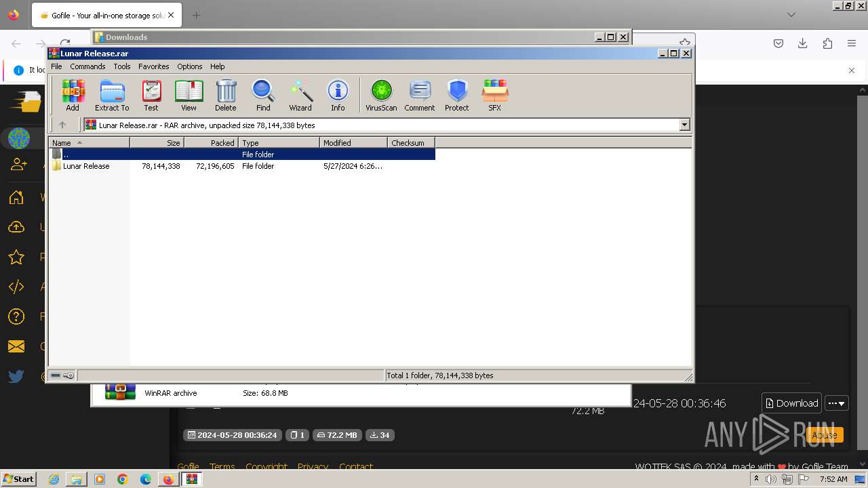Open the Help menu
This screenshot has width=868, height=488.
pos(217,66)
